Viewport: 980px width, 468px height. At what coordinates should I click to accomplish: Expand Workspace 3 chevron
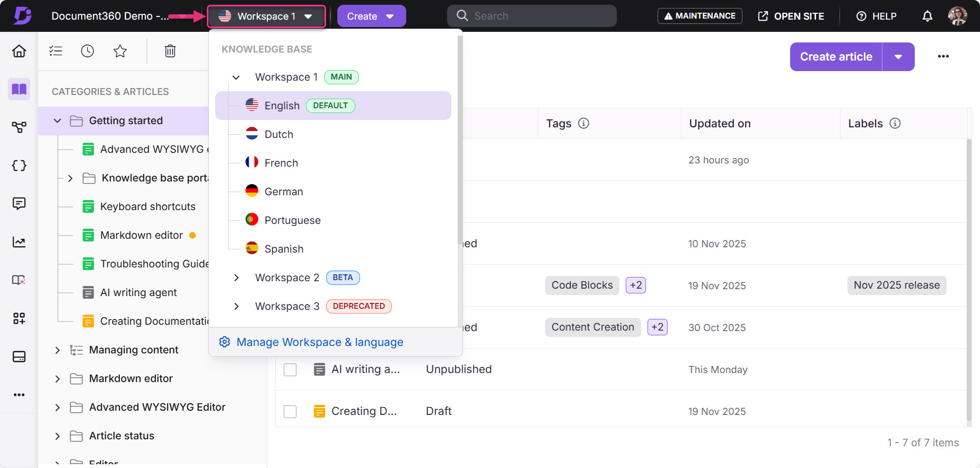(x=237, y=306)
